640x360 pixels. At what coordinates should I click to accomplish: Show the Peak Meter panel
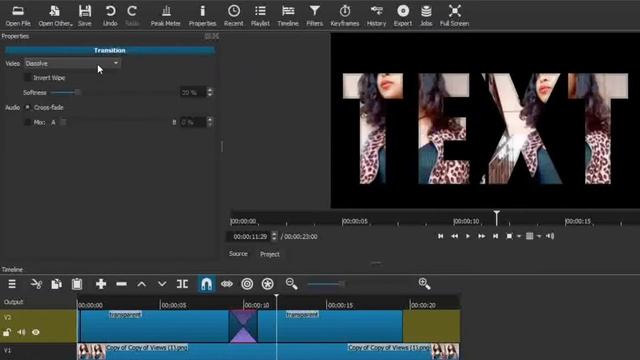click(x=165, y=16)
